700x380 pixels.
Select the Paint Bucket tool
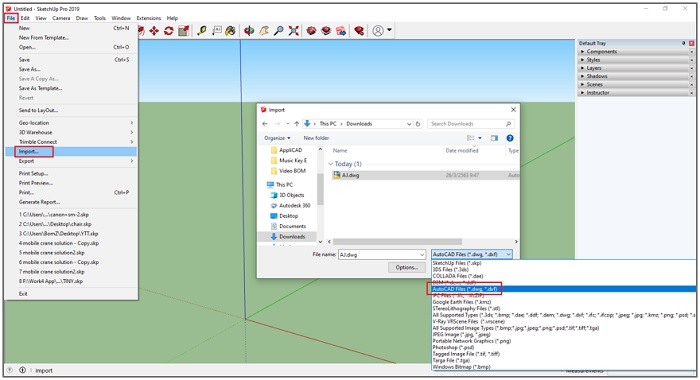tap(230, 31)
